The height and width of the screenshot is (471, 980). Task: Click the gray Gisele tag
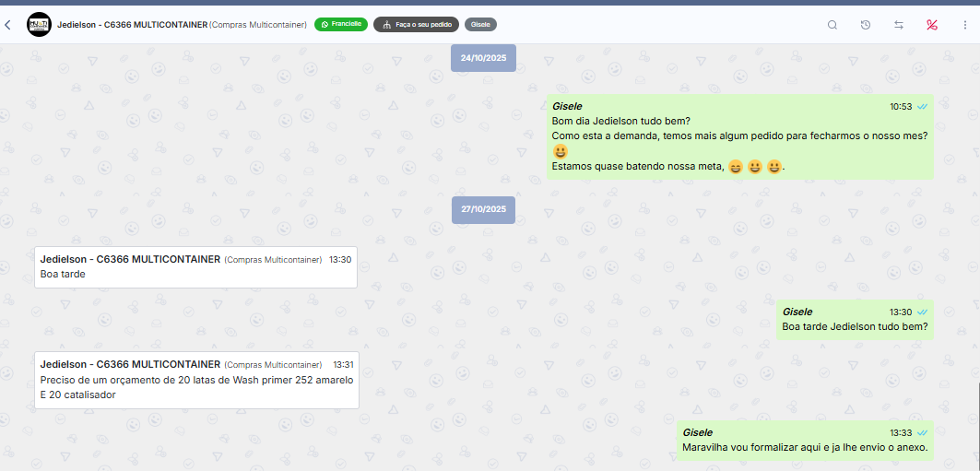pyautogui.click(x=480, y=24)
